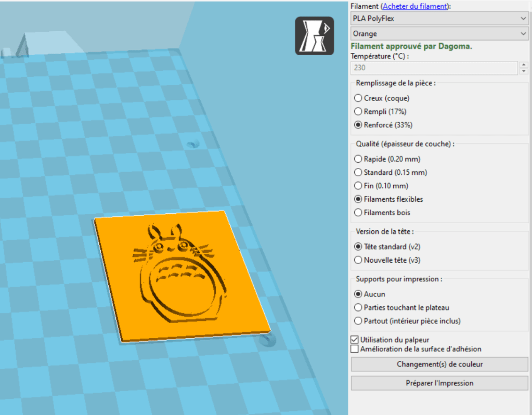
Task: Increase temperature with the stepper up arrow
Action: tap(524, 65)
